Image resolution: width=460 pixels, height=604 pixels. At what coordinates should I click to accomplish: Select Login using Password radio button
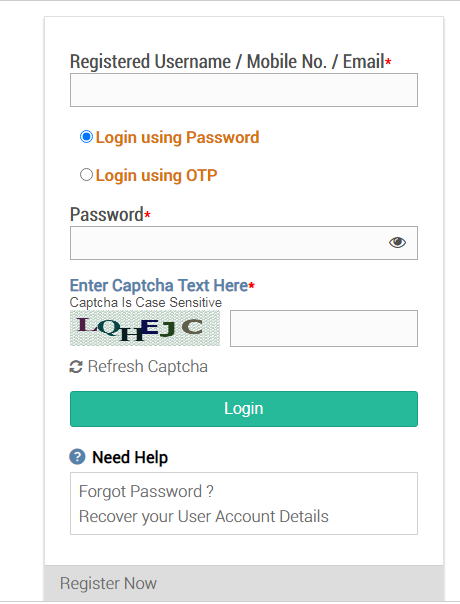click(x=86, y=137)
